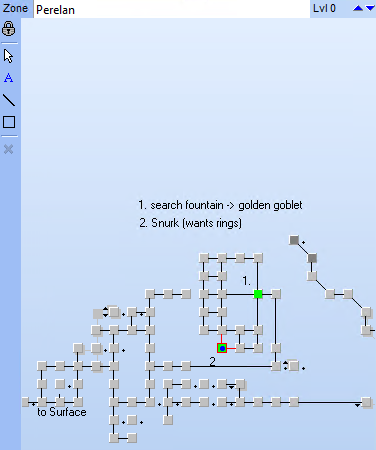Select the text label A tool
Image resolution: width=376 pixels, height=450 pixels.
[x=9, y=78]
